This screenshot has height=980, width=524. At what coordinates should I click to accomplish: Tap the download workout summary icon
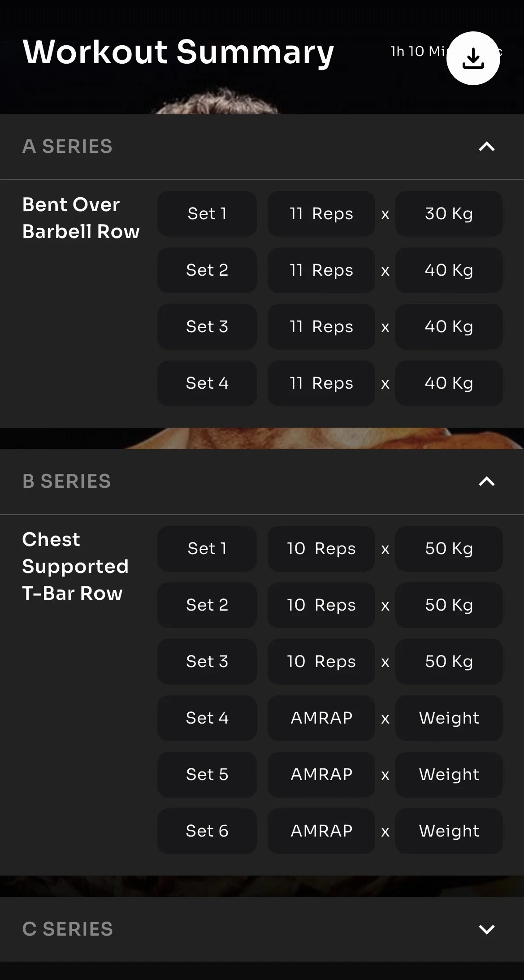(x=473, y=58)
